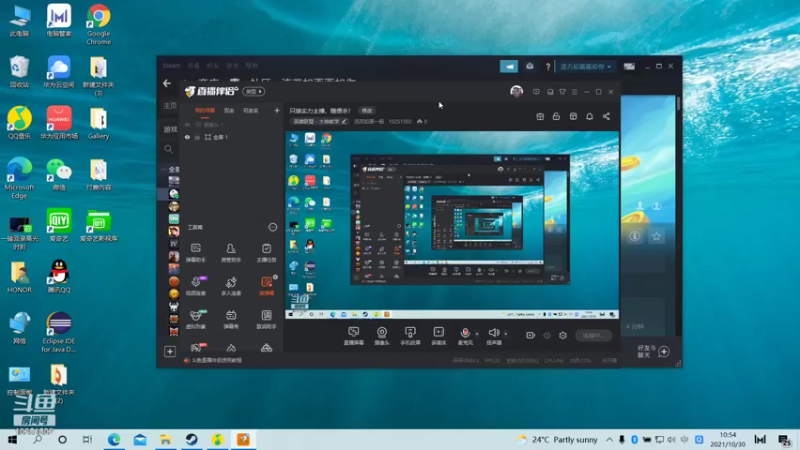Toggle visibility eye of 全屏 1 source
This screenshot has height=450, width=800.
click(x=187, y=137)
